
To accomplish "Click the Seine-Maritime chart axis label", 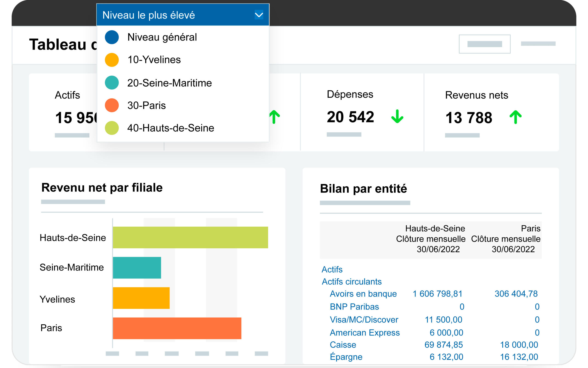I will click(72, 267).
